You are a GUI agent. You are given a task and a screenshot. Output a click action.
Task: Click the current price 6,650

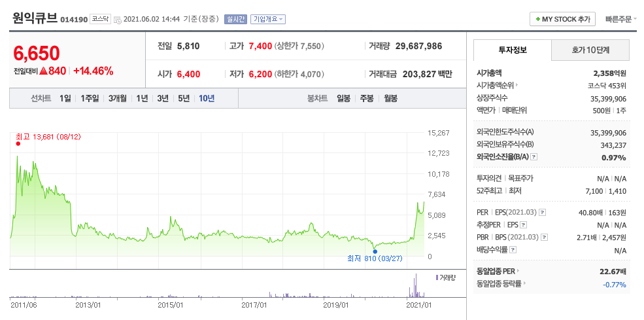click(37, 53)
